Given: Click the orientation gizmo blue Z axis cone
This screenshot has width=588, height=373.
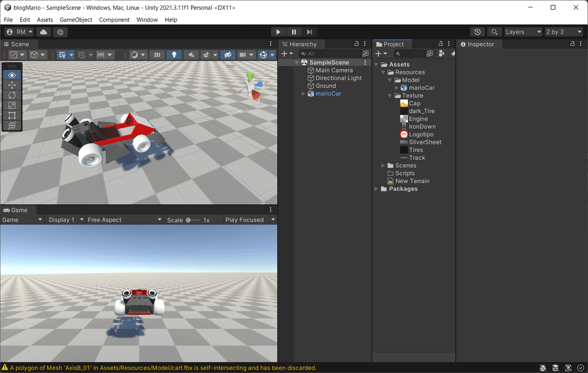Looking at the screenshot, I should point(259,84).
